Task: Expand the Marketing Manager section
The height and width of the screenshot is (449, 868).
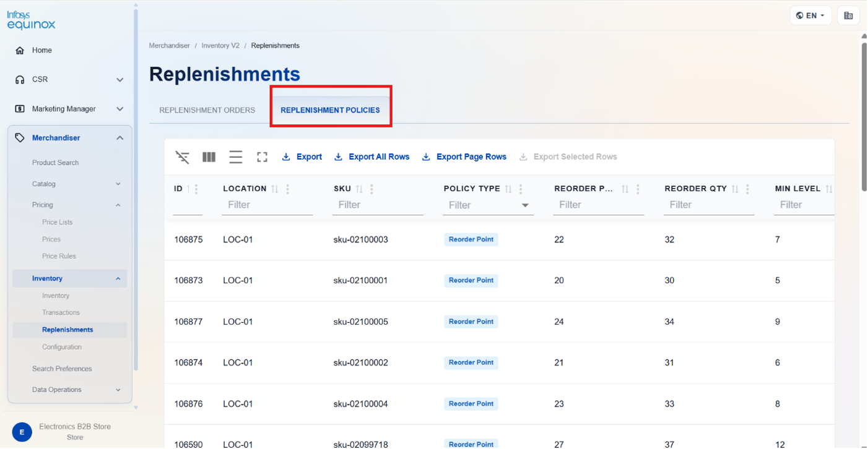Action: pos(120,109)
